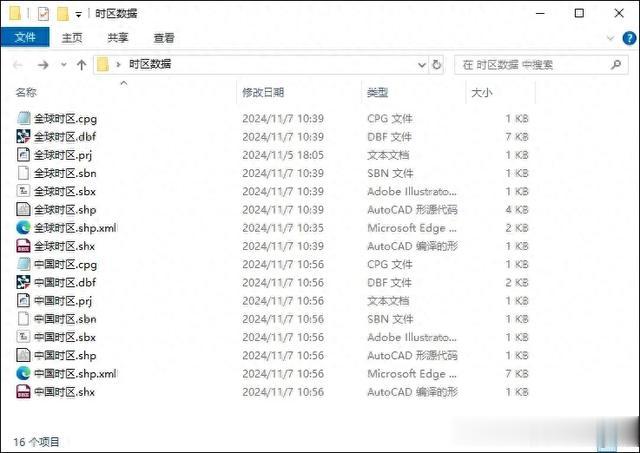Click the 16 个项目 status bar text
The height and width of the screenshot is (453, 640).
(36, 442)
